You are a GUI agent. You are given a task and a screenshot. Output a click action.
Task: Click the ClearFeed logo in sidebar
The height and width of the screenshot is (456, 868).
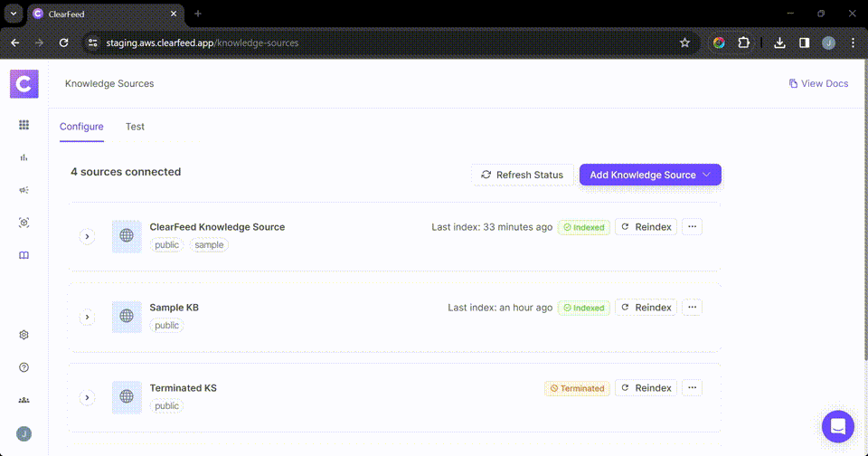(x=24, y=84)
